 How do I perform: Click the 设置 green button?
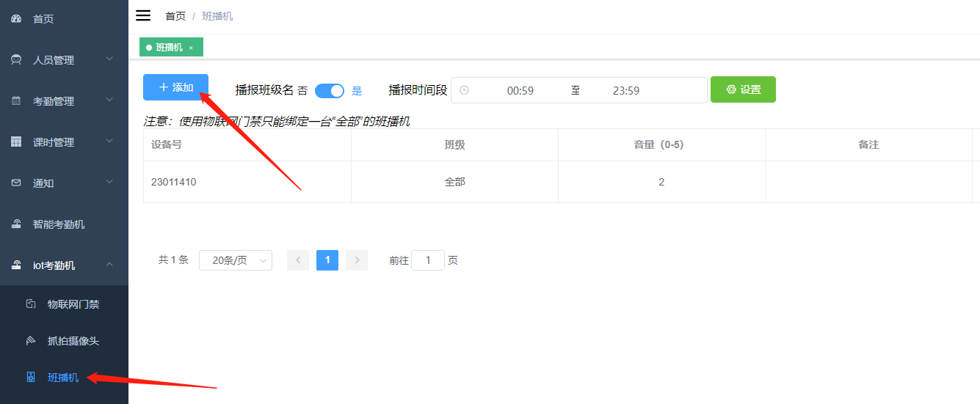(x=743, y=89)
